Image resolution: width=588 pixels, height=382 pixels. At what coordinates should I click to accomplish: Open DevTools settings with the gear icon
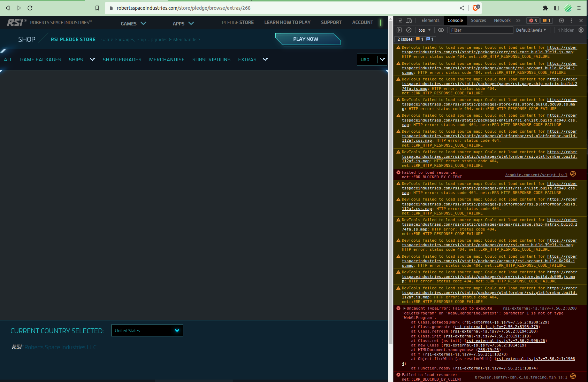(x=562, y=21)
